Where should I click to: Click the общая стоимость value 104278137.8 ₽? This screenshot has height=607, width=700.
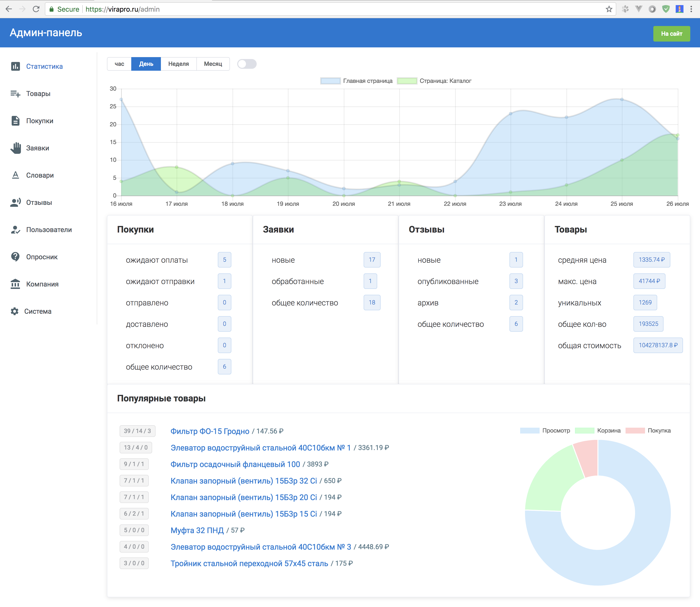[x=658, y=345]
